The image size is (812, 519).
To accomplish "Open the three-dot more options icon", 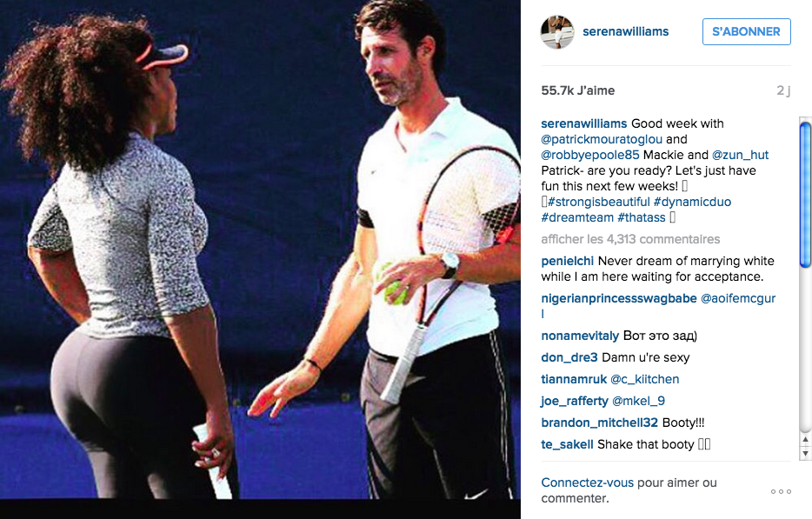I will pos(781,491).
